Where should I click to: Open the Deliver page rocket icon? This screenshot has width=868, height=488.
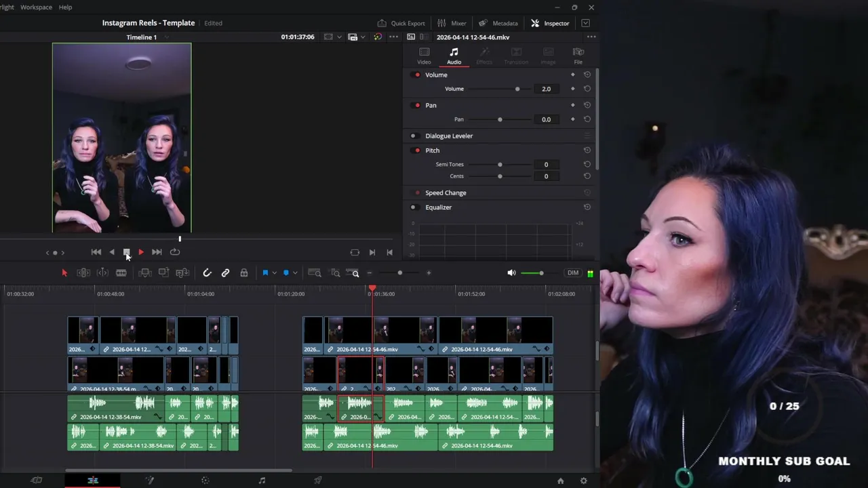[318, 481]
